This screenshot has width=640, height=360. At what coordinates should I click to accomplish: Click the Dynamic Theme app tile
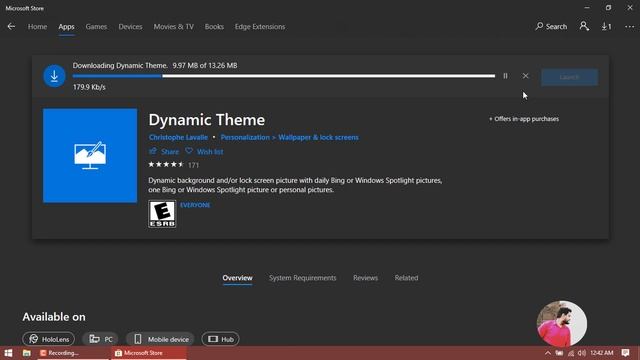90,156
